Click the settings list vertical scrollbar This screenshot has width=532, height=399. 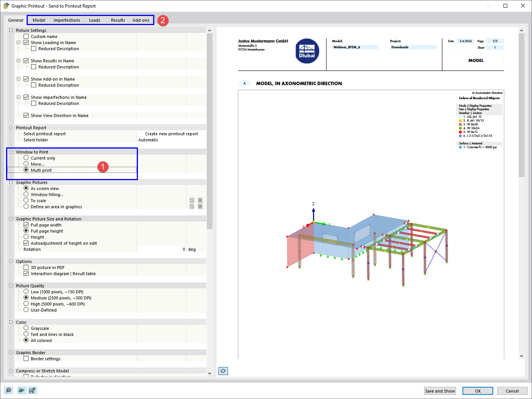[x=209, y=131]
